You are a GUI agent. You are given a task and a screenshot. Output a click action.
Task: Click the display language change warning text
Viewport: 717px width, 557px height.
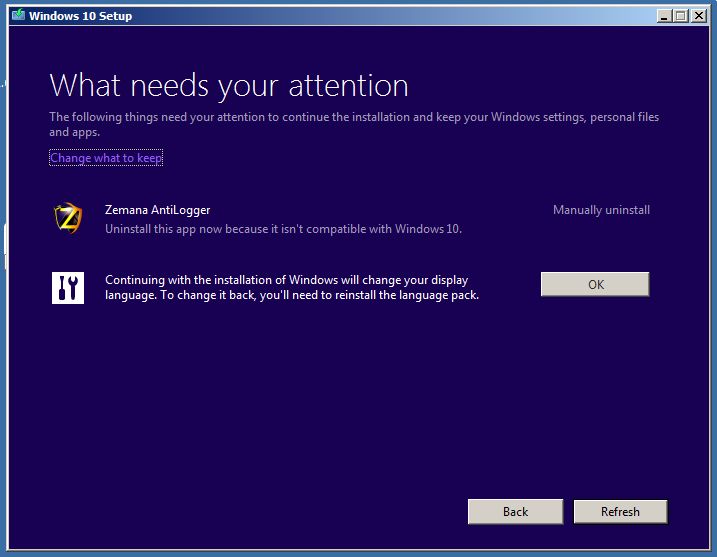292,287
